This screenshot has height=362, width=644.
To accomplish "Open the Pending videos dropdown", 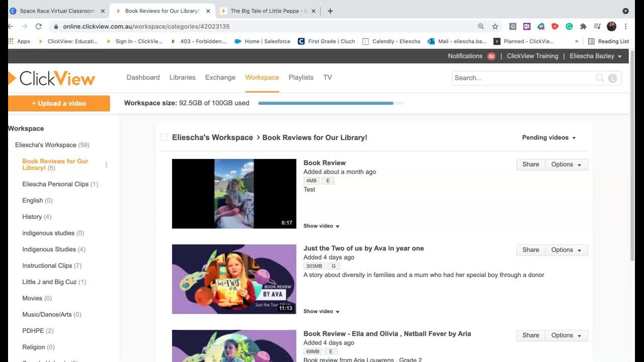I will tap(549, 137).
